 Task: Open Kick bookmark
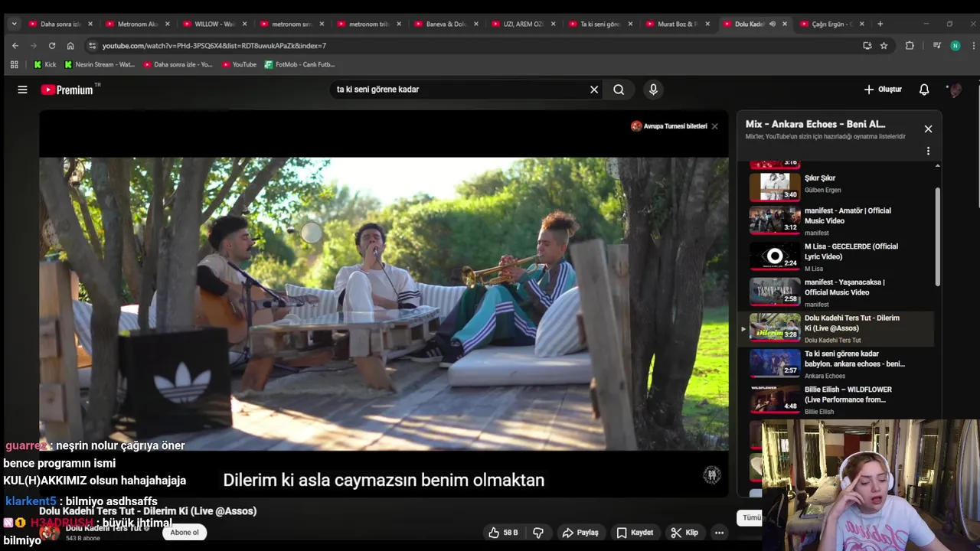pos(45,64)
